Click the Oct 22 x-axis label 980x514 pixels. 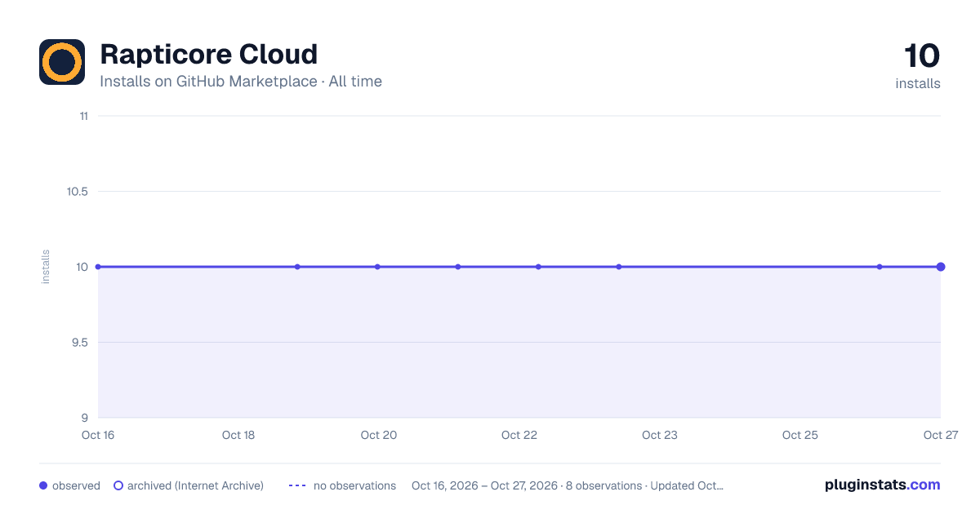tap(519, 435)
